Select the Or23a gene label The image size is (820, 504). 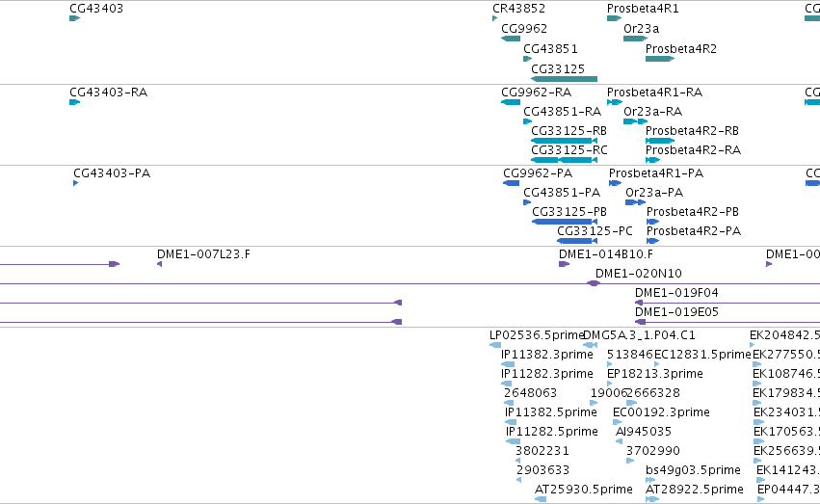(x=641, y=29)
